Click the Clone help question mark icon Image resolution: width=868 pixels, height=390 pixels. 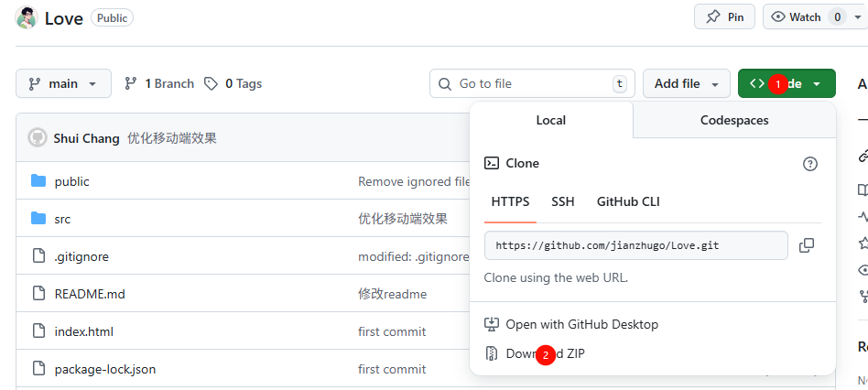[x=809, y=164]
